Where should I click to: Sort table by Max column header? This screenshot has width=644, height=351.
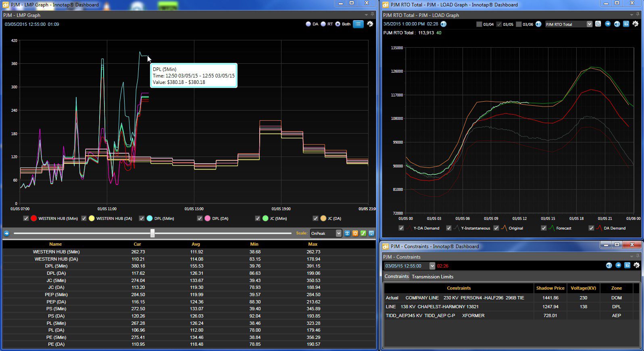tap(313, 244)
